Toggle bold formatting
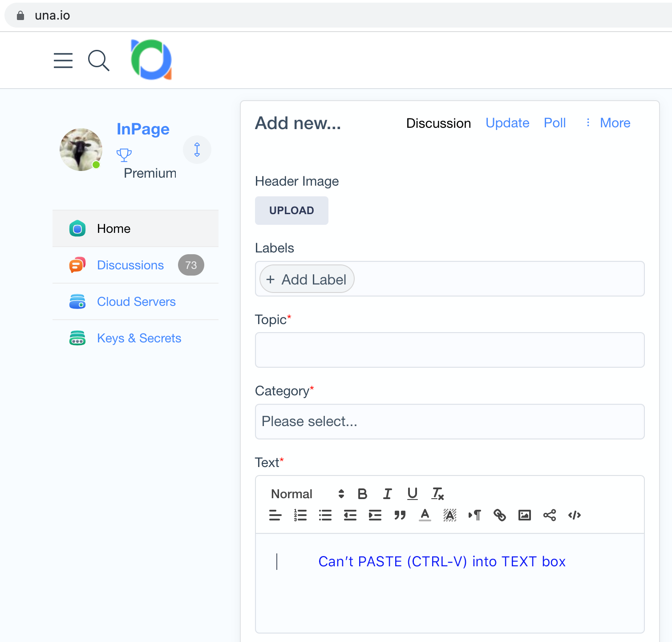Screen dimensions: 672x642 pos(362,494)
